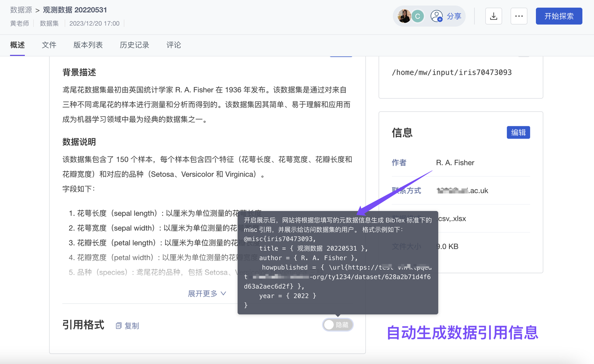Click list item 花萼长度 (sepal length)

tap(165, 213)
